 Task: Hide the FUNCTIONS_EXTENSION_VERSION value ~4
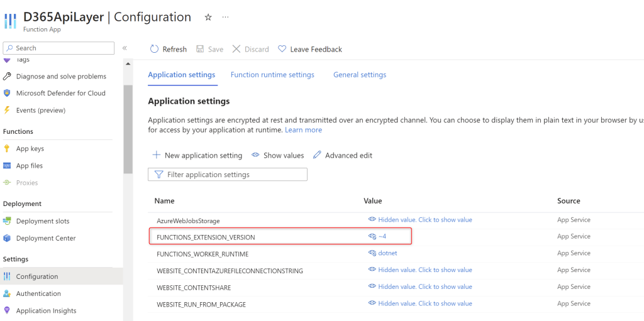tap(372, 236)
